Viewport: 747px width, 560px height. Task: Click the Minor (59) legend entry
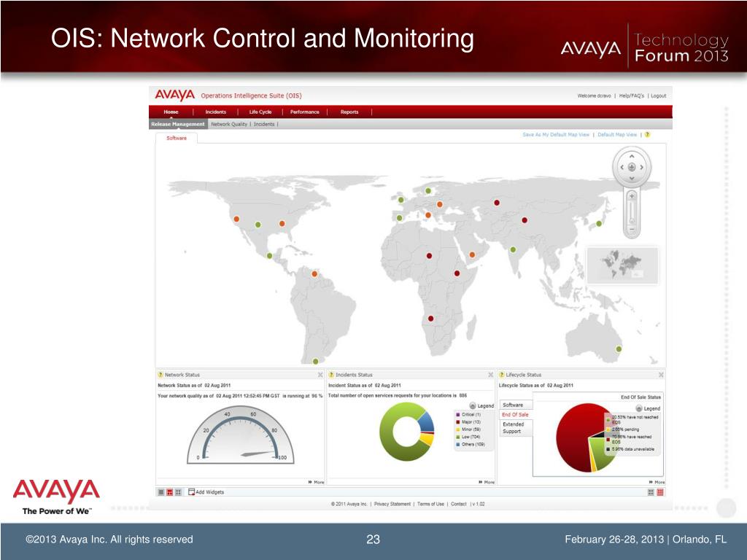tap(469, 429)
